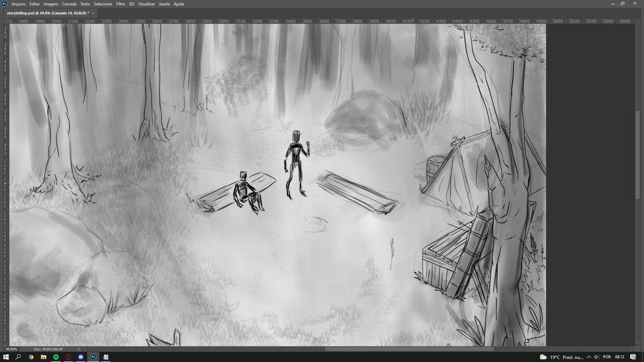The image size is (644, 362).
Task: Open the weather widget showing 19°C
Action: click(561, 357)
